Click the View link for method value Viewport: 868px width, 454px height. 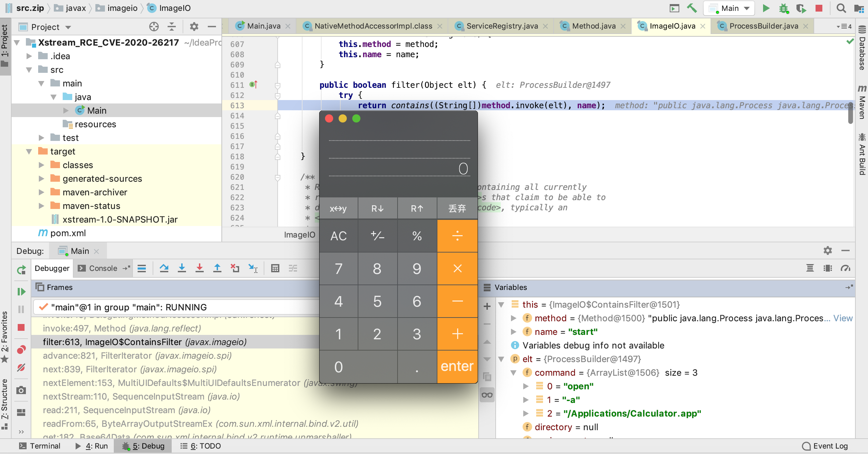[x=842, y=319]
